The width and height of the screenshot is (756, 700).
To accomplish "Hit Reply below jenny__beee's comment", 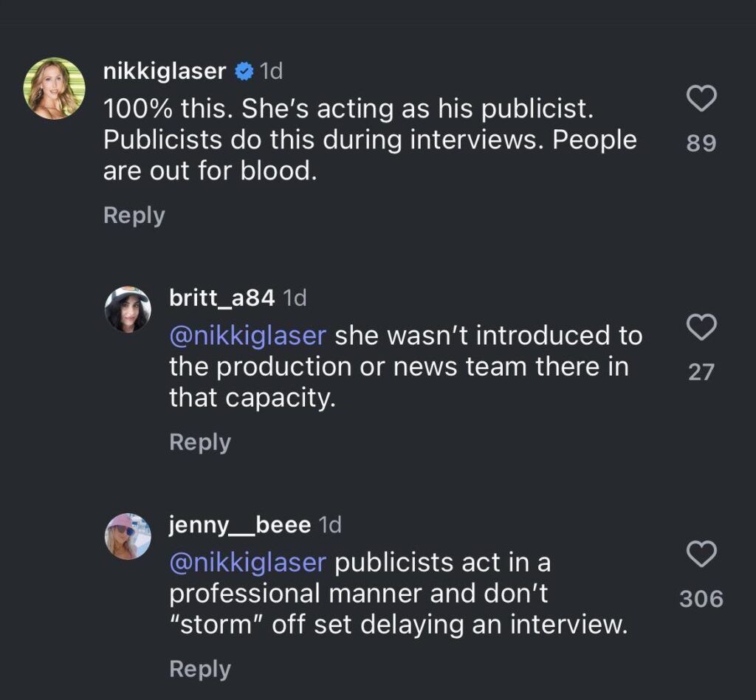I will click(x=200, y=669).
